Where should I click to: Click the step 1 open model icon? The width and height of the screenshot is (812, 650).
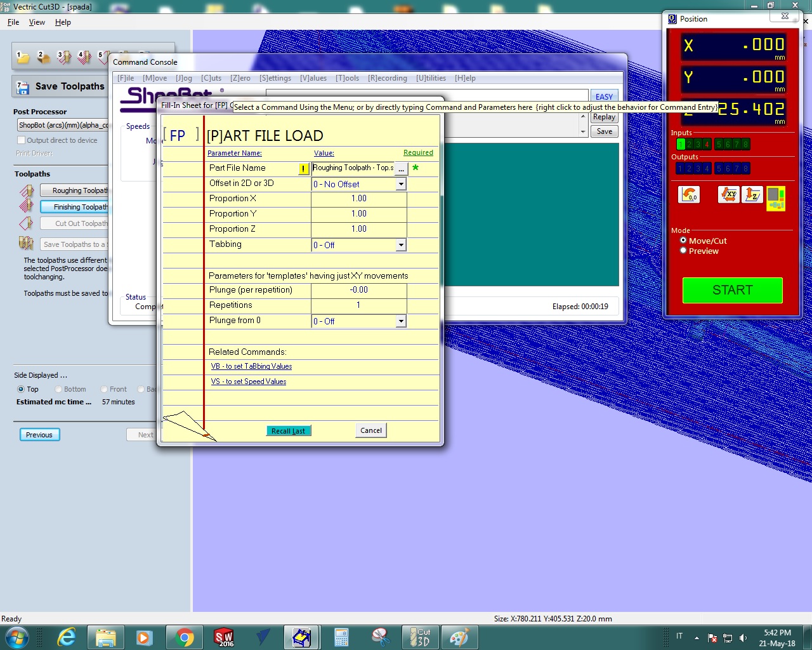click(23, 58)
